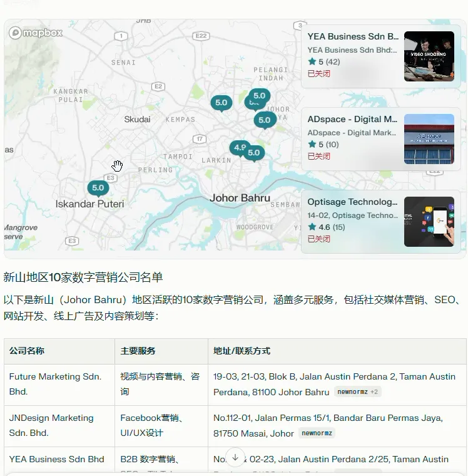Open the ADspace Digital Marketing place card

pos(381,139)
